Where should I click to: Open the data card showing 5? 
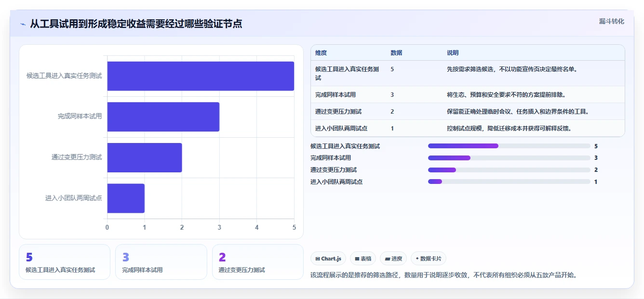point(65,262)
